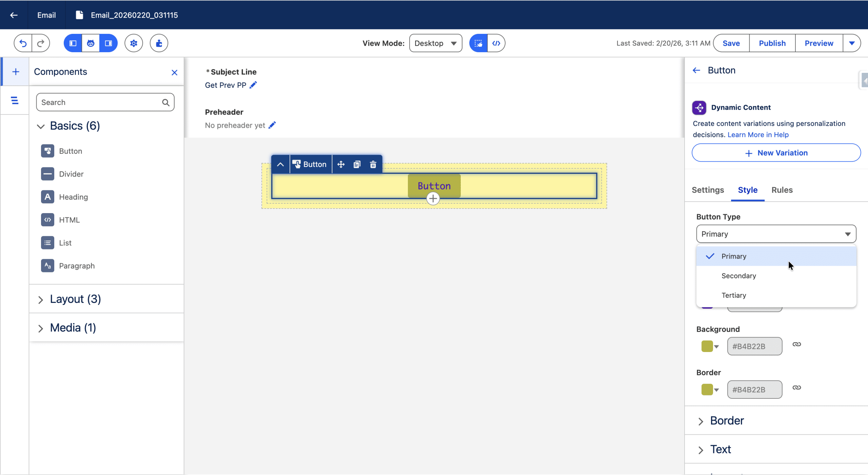Expand the Text style section
The width and height of the screenshot is (868, 475).
(721, 449)
